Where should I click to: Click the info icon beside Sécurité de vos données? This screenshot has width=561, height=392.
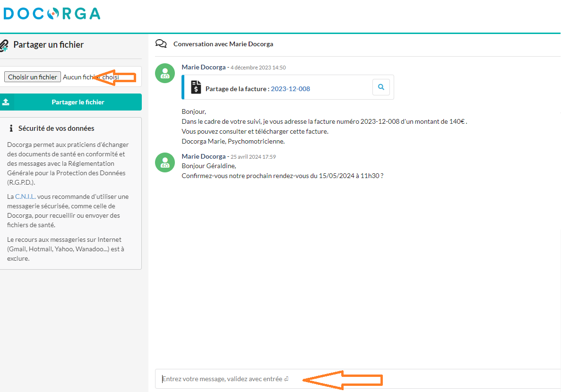click(11, 128)
